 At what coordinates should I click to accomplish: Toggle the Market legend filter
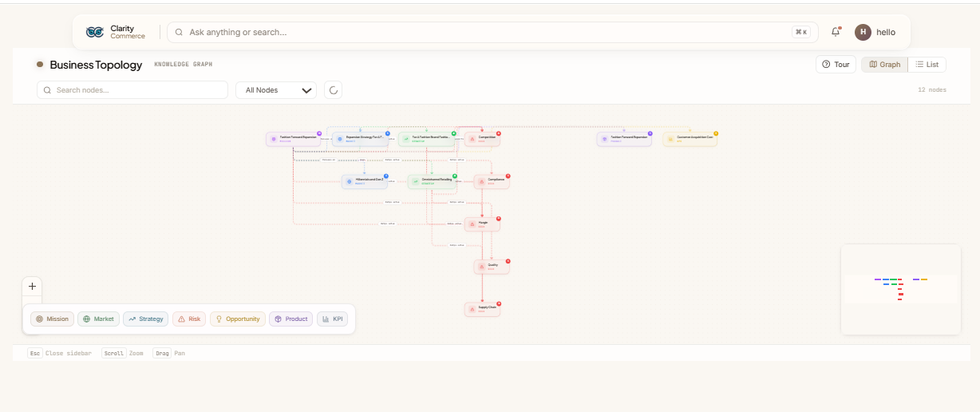click(98, 319)
